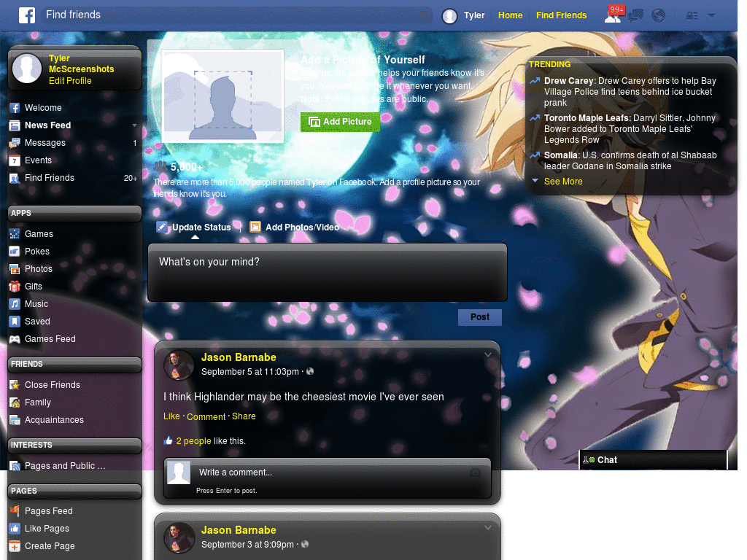
Task: Open Jason Barnabe name on September 5 post
Action: point(239,357)
